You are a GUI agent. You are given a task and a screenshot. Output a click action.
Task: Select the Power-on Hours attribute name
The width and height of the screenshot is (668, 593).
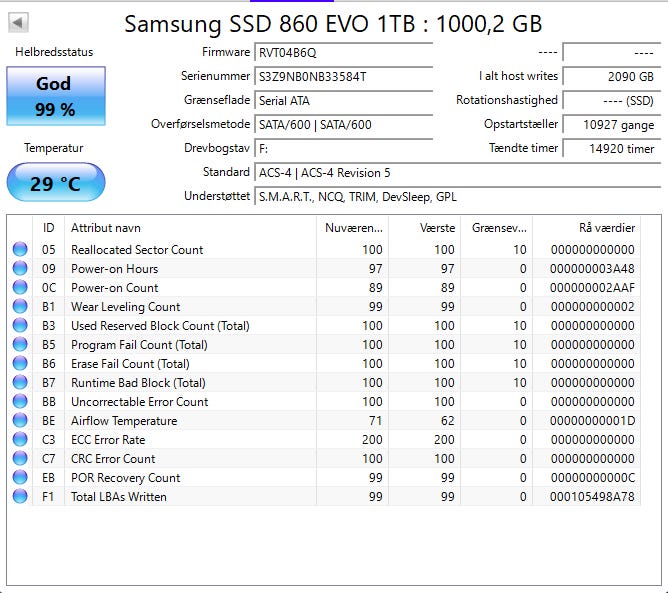point(114,269)
